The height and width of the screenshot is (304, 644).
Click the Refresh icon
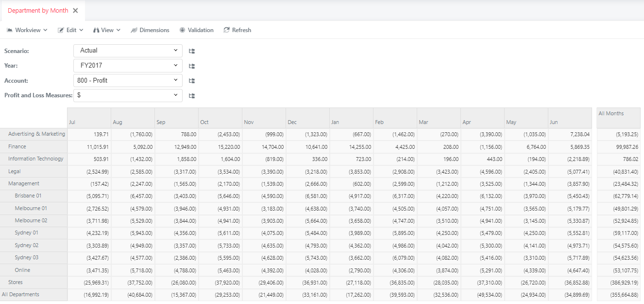pyautogui.click(x=226, y=30)
